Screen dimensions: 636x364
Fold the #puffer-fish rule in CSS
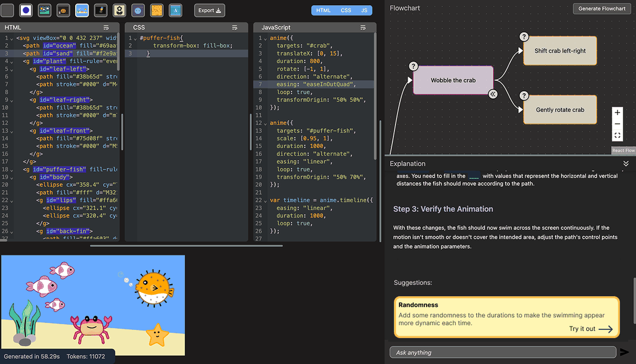tap(135, 38)
